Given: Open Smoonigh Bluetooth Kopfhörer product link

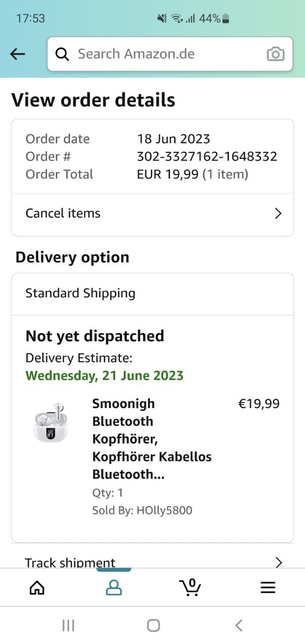Looking at the screenshot, I should click(x=151, y=439).
